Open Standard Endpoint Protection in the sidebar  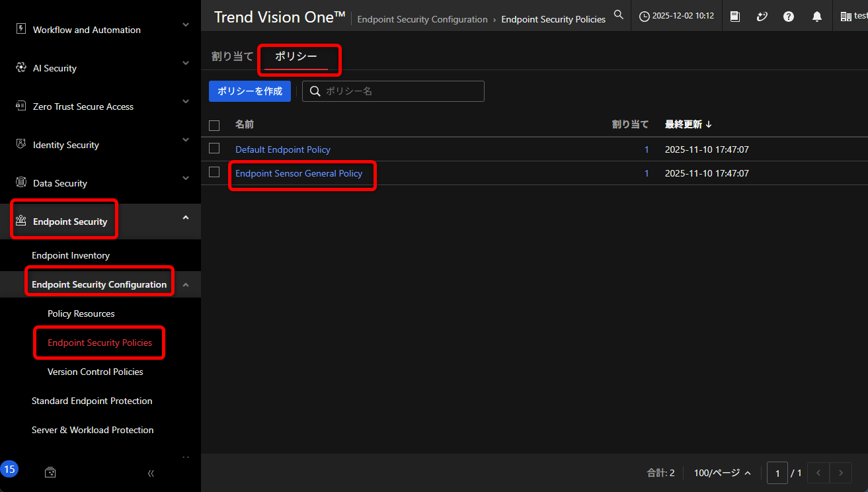[x=92, y=401]
